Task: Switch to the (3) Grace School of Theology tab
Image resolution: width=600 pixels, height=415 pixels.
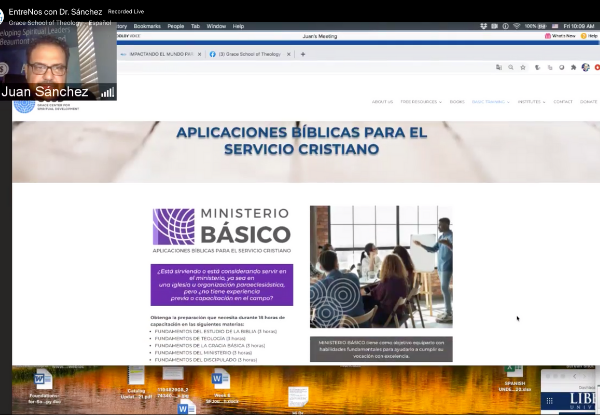Action: point(250,54)
